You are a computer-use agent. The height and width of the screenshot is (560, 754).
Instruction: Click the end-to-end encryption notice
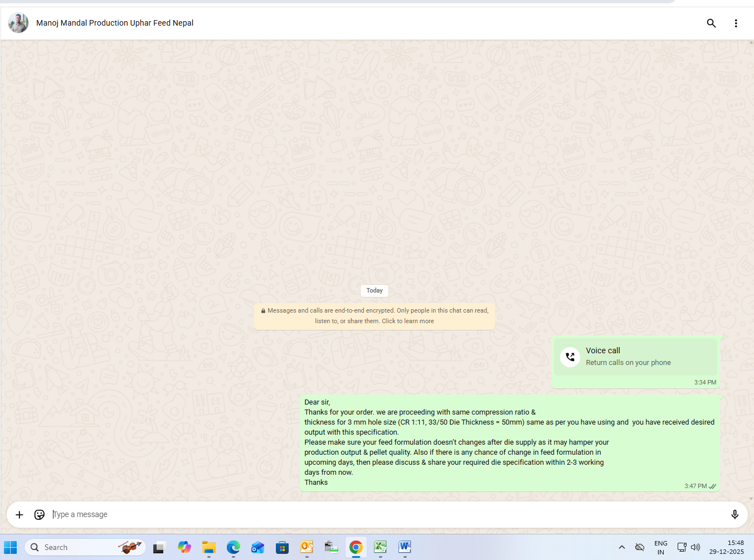[374, 316]
